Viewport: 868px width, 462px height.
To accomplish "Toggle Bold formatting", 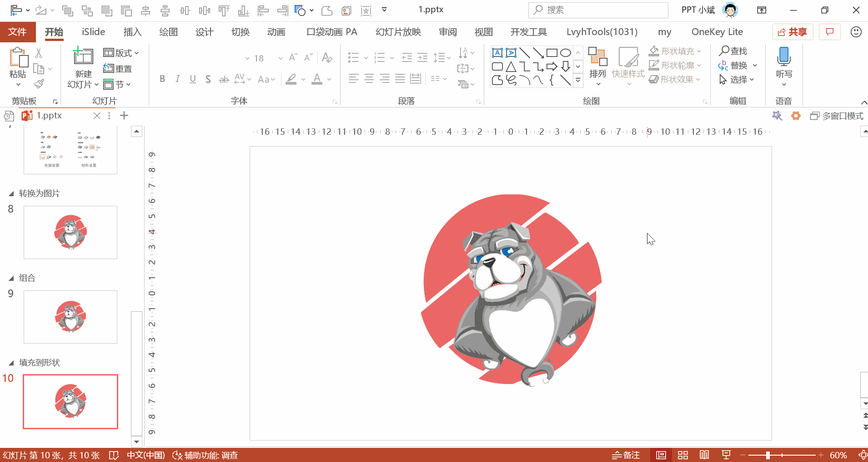I will point(162,79).
